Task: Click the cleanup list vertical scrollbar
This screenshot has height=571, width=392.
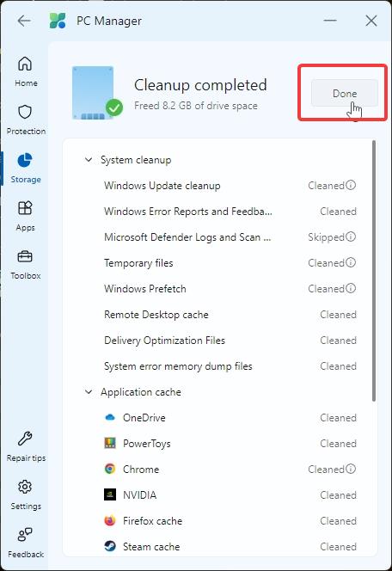Action: 374,271
